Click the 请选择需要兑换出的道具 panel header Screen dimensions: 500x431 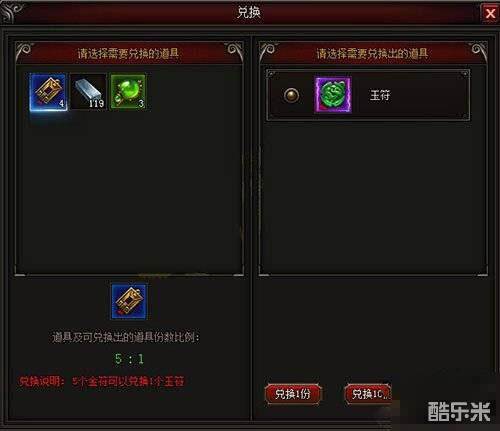tap(372, 53)
